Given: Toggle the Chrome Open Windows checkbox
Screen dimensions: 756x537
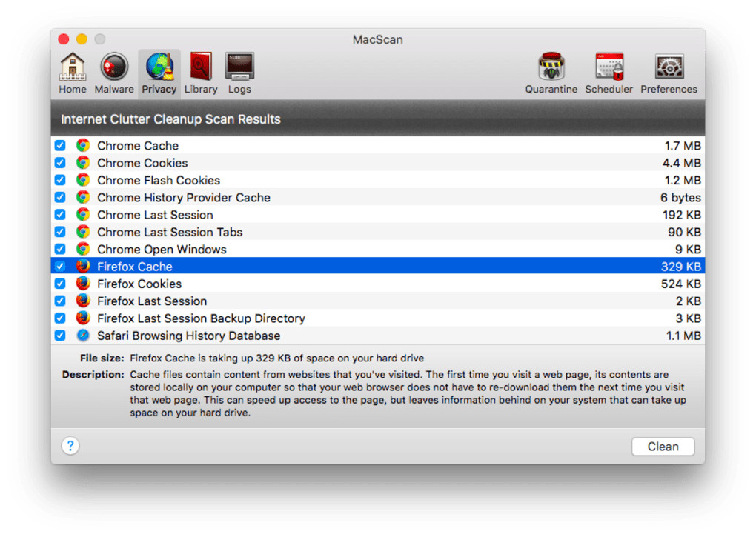Looking at the screenshot, I should point(60,249).
